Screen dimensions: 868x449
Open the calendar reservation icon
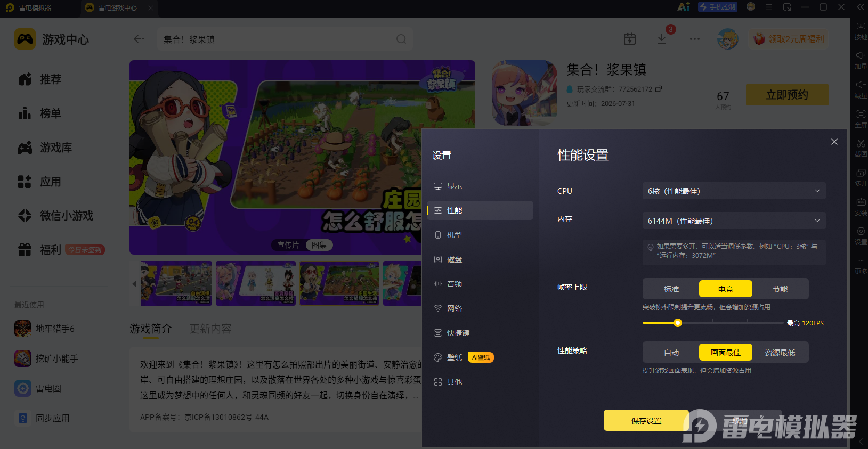coord(630,39)
